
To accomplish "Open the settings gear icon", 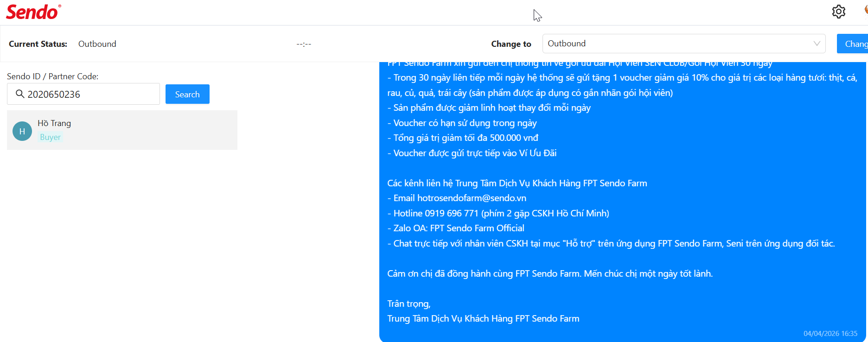I will pos(838,12).
